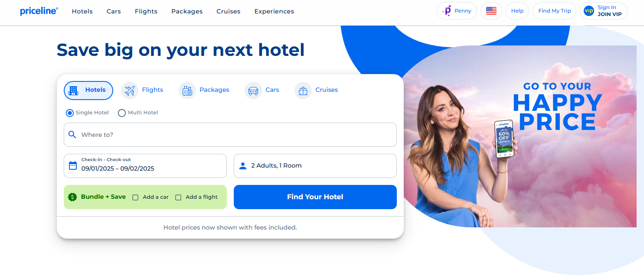
Task: Open Experiences in top navigation
Action: [x=274, y=11]
